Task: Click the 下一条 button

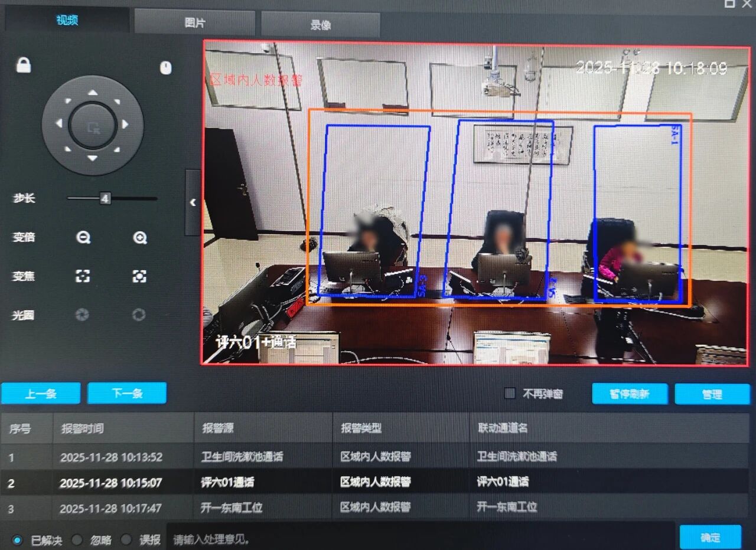Action: (127, 393)
